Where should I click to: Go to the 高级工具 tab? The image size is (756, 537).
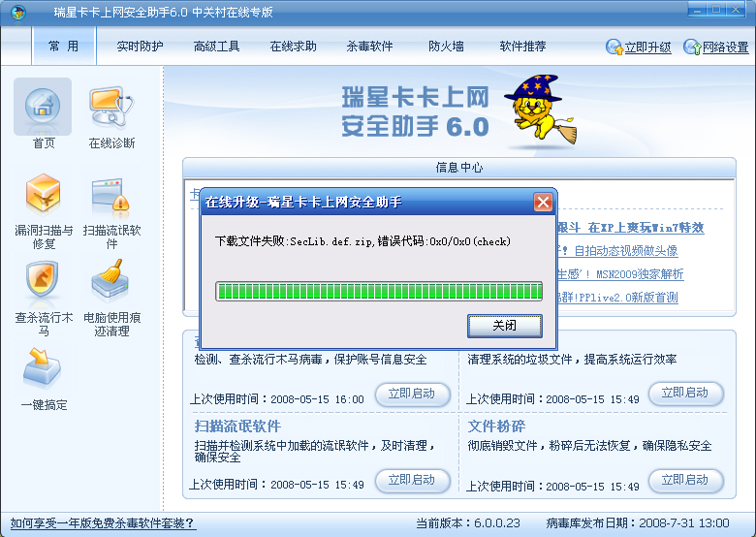click(216, 47)
